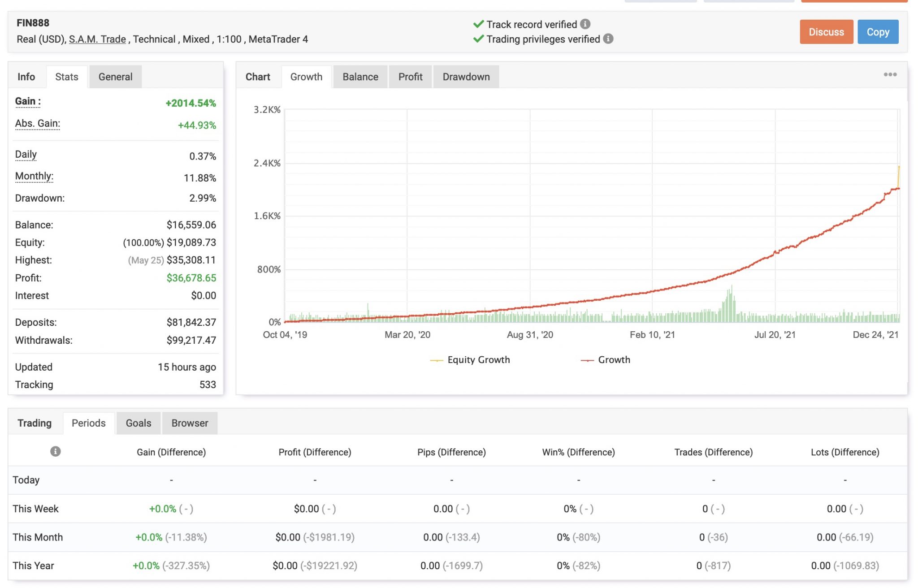Switch to the General tab
Image resolution: width=918 pixels, height=588 pixels.
(x=115, y=77)
